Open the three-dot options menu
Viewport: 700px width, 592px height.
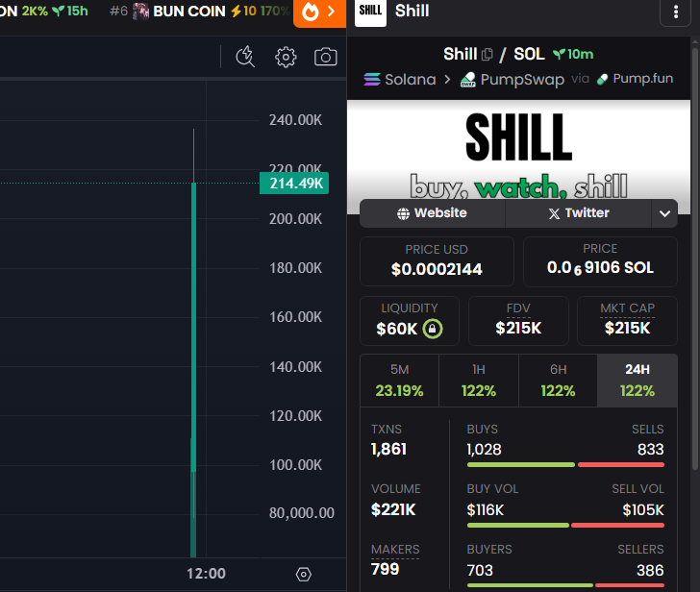coord(675,12)
